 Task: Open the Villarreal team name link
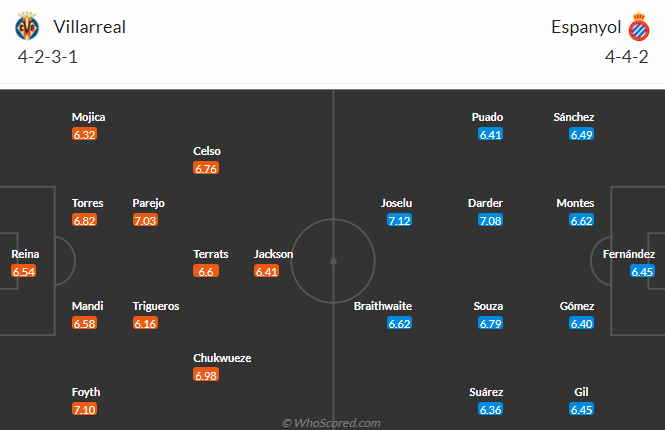pos(89,27)
